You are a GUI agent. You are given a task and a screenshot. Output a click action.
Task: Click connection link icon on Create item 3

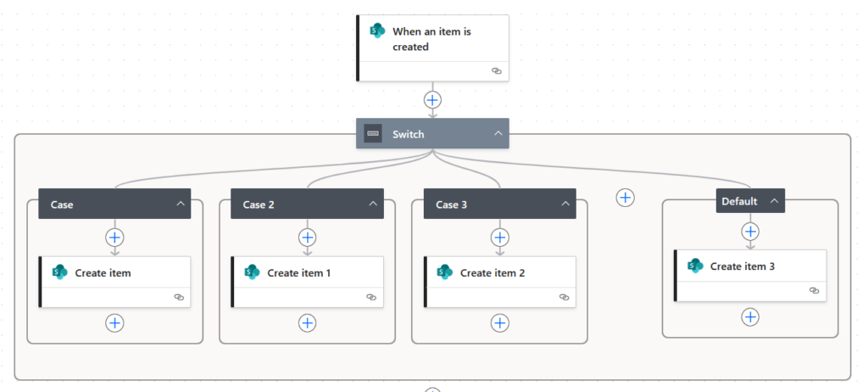[x=814, y=290]
